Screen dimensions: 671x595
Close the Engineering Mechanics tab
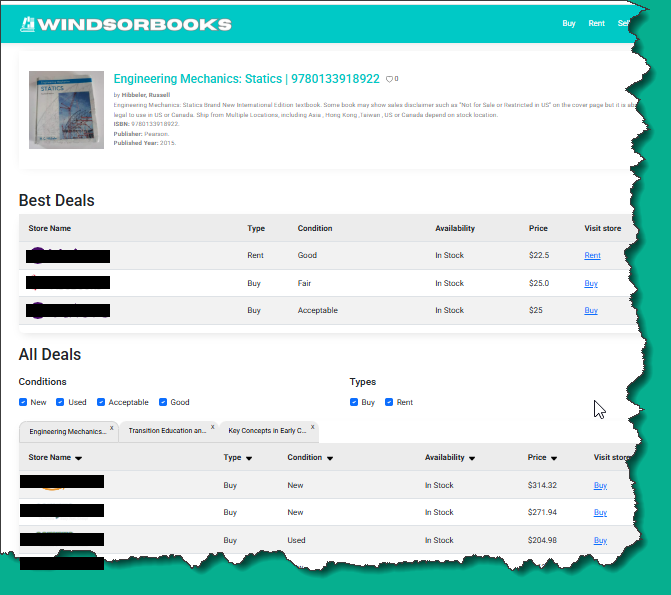pyautogui.click(x=112, y=428)
